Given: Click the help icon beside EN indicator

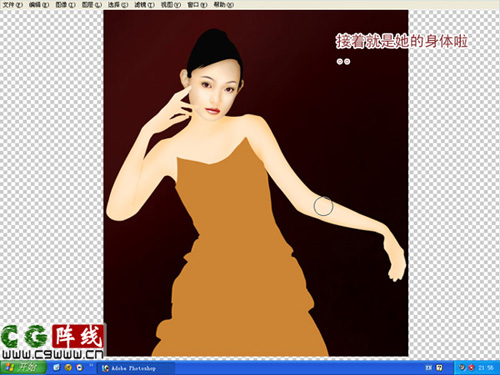Looking at the screenshot, I should (x=439, y=368).
